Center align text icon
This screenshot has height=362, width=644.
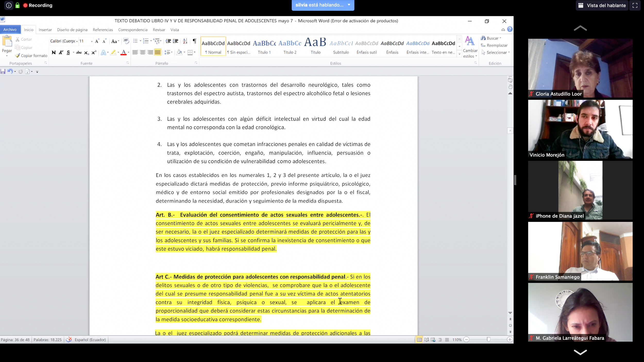[x=142, y=53]
